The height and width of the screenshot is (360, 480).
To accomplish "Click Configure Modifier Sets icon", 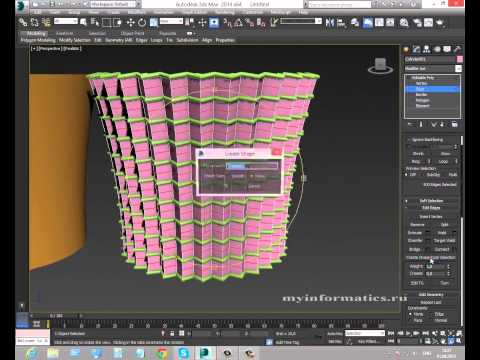I will [x=454, y=125].
